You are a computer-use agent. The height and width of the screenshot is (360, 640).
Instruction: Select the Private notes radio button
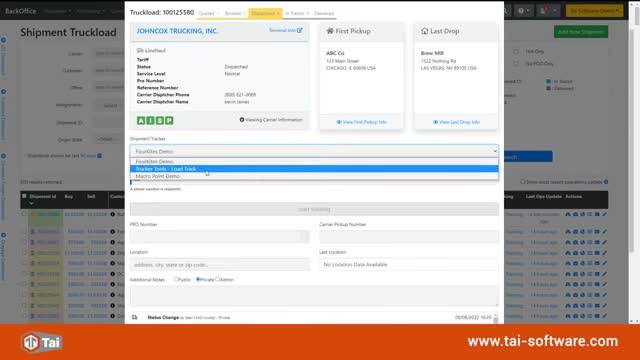(198, 280)
